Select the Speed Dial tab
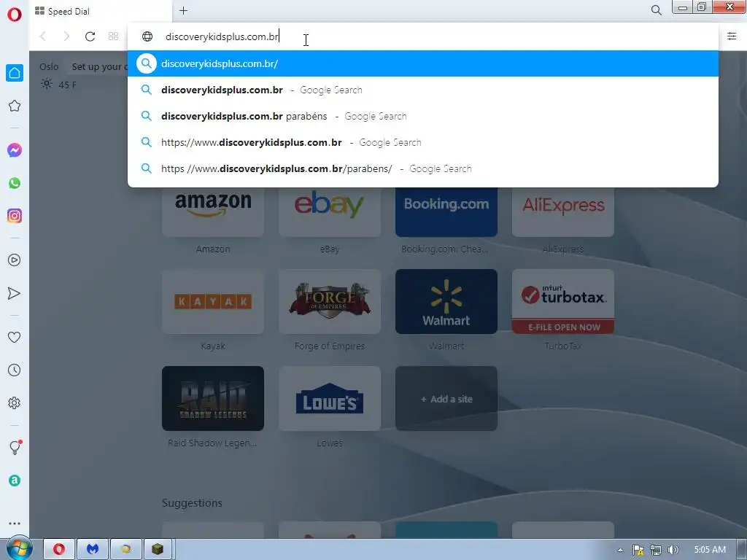The width and height of the screenshot is (747, 560). [x=101, y=11]
